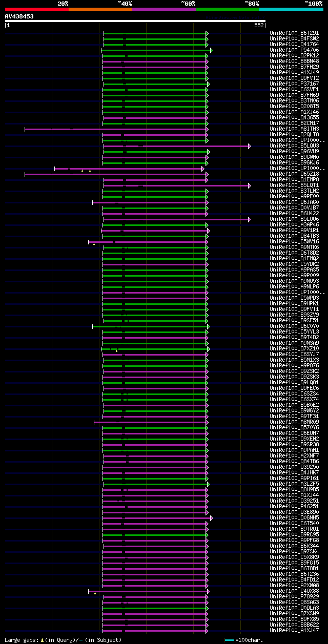Click the query name AV438453
The height and width of the screenshot is (644, 328).
(19, 16)
